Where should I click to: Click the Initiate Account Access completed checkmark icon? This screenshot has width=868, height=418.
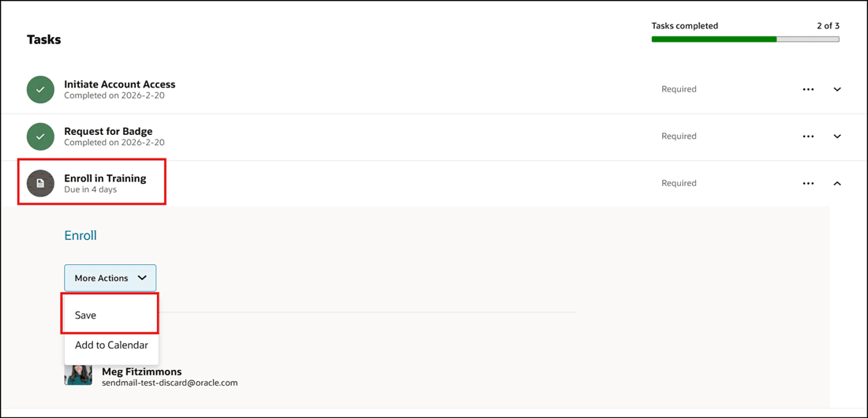point(40,90)
